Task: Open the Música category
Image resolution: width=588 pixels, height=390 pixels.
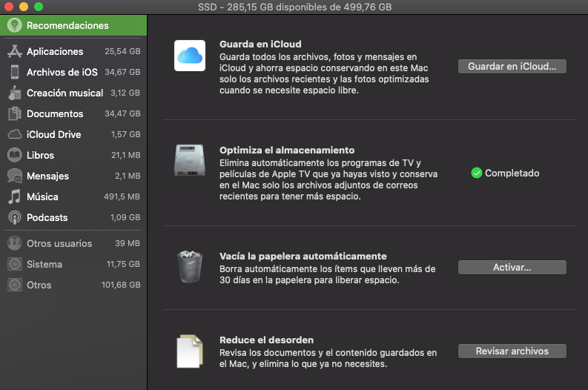Action: (73, 196)
